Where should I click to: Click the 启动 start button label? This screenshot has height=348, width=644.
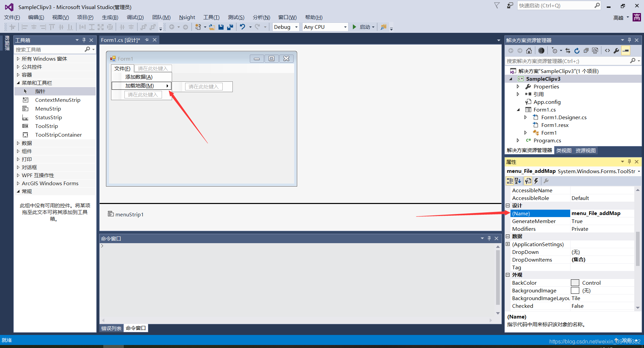pos(365,27)
